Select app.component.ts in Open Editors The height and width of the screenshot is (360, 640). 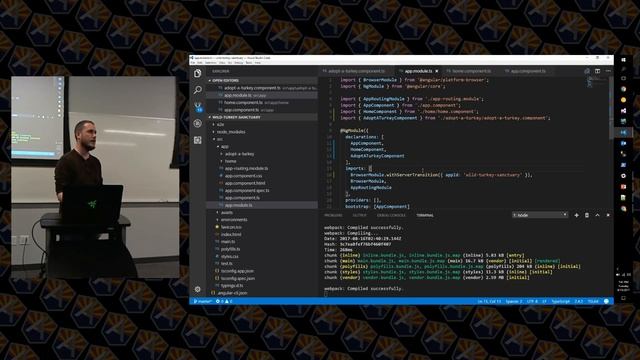click(262, 110)
